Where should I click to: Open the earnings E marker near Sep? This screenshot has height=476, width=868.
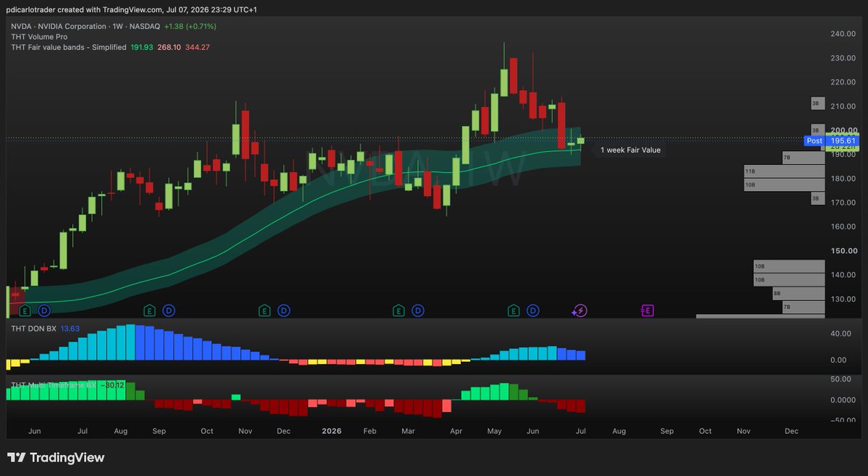click(x=150, y=311)
